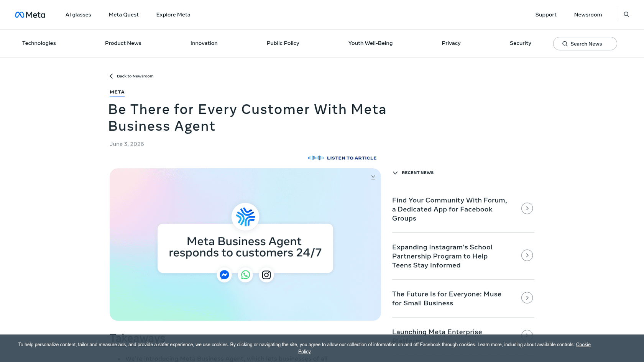Open Expanding Instagram's School Partnership Program article
The width and height of the screenshot is (644, 362).
442,256
